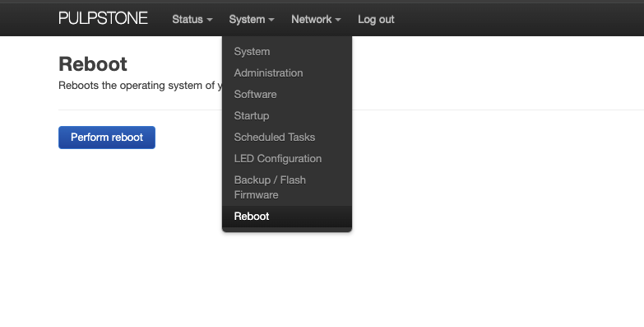The image size is (644, 327).
Task: Click the caret arrow beside Network
Action: click(337, 20)
